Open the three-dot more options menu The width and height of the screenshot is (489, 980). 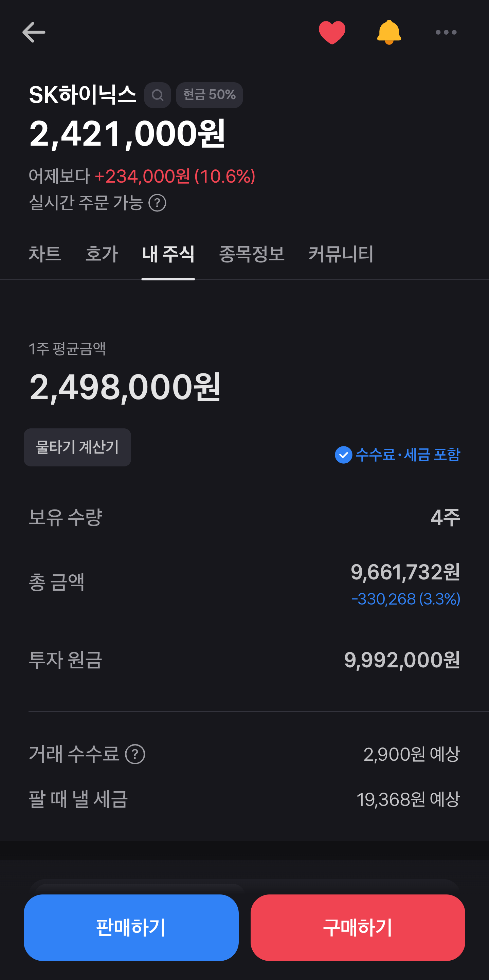[x=446, y=32]
